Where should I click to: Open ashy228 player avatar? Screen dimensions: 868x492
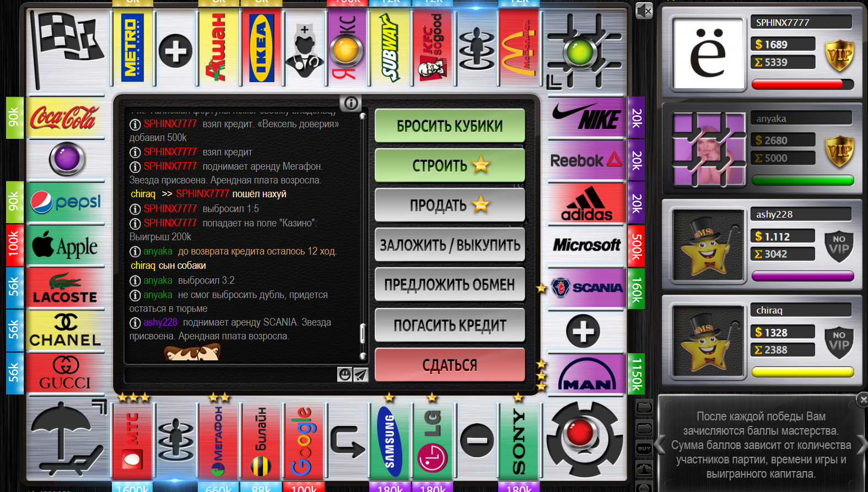(x=708, y=245)
